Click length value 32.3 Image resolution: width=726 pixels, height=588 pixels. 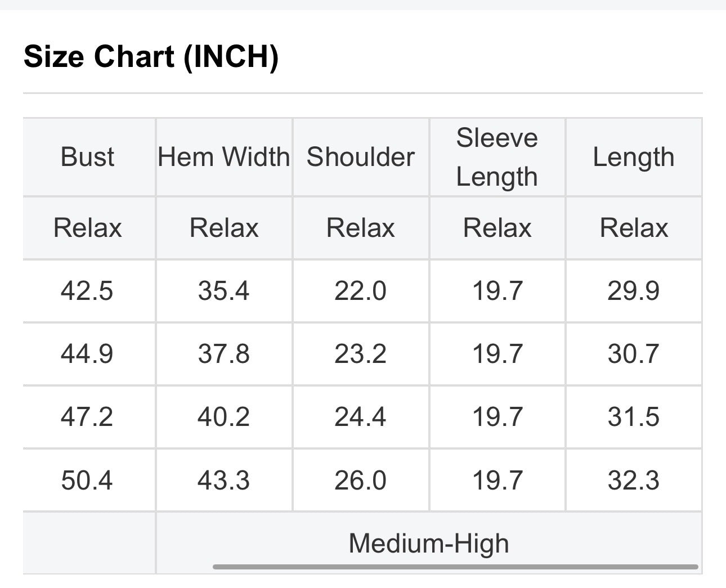click(634, 481)
